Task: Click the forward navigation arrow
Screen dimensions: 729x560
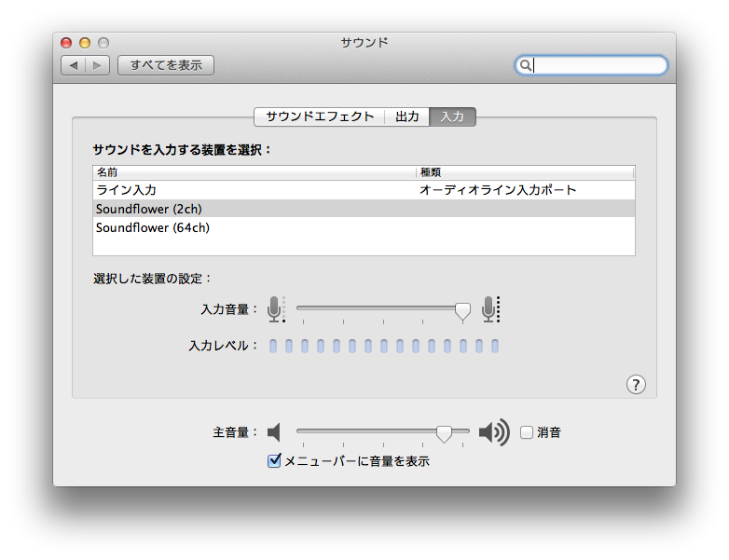Action: (x=97, y=65)
